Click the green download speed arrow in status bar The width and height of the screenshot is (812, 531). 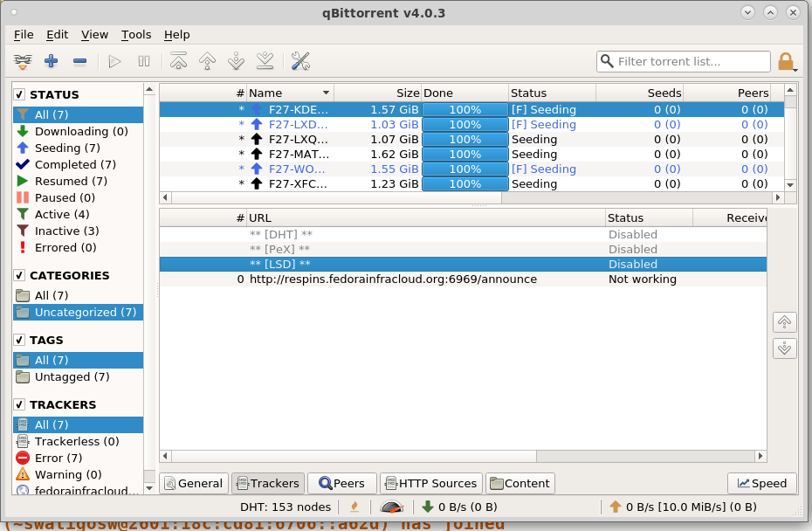(x=428, y=507)
